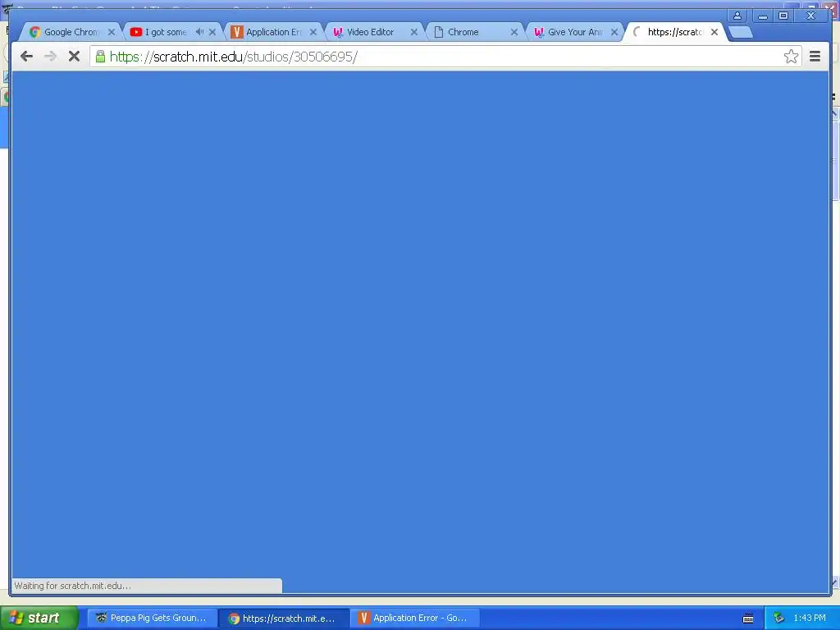840x630 pixels.
Task: Restore down the Chrome window
Action: click(783, 16)
